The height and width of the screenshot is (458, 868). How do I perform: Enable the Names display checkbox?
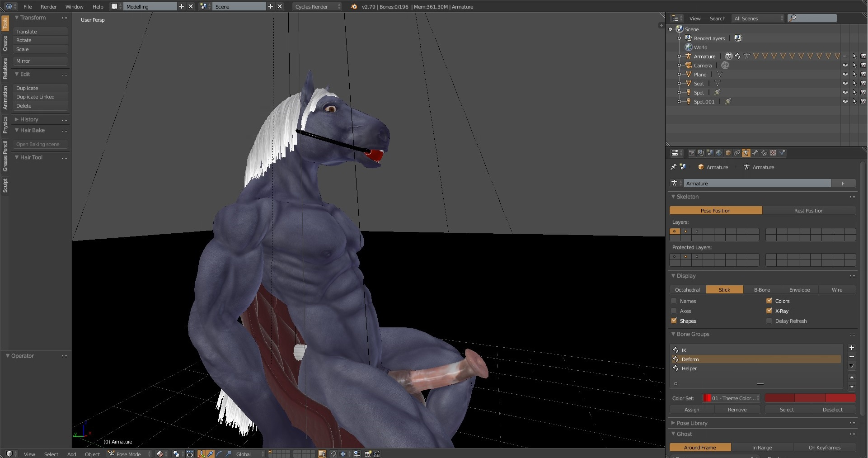coord(674,301)
